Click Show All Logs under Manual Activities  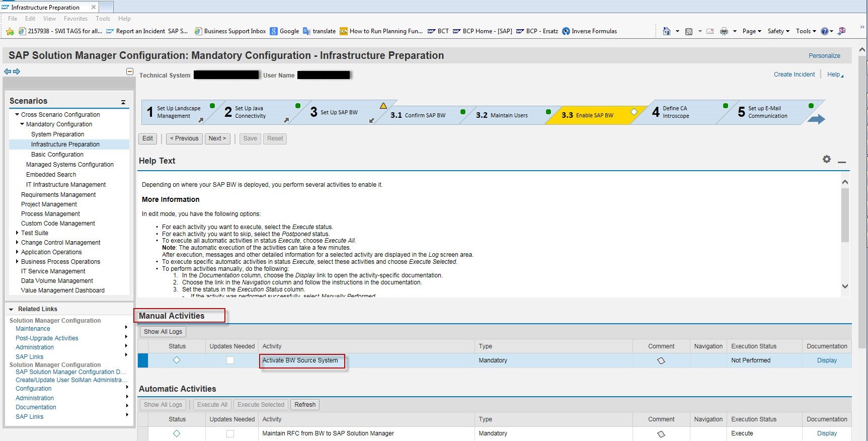coord(163,332)
